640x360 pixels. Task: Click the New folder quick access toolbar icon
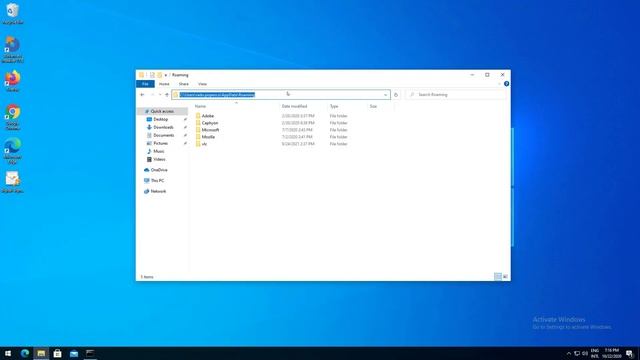(160, 75)
